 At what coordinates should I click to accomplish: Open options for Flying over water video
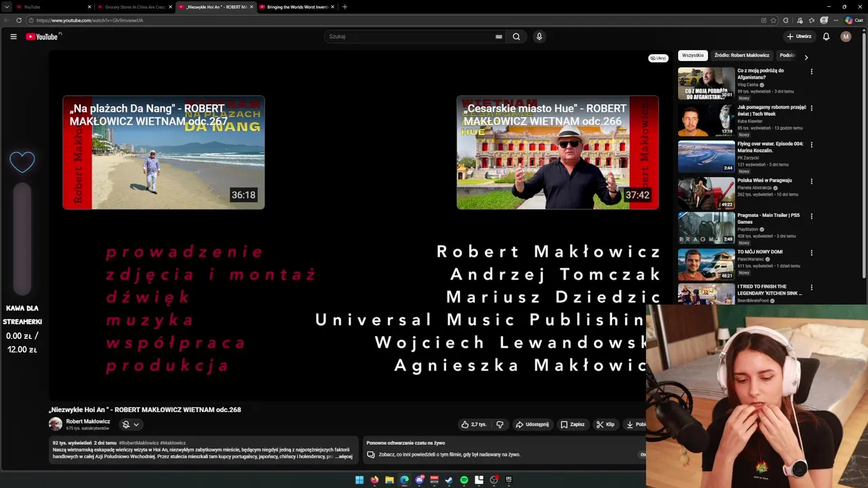pyautogui.click(x=811, y=144)
